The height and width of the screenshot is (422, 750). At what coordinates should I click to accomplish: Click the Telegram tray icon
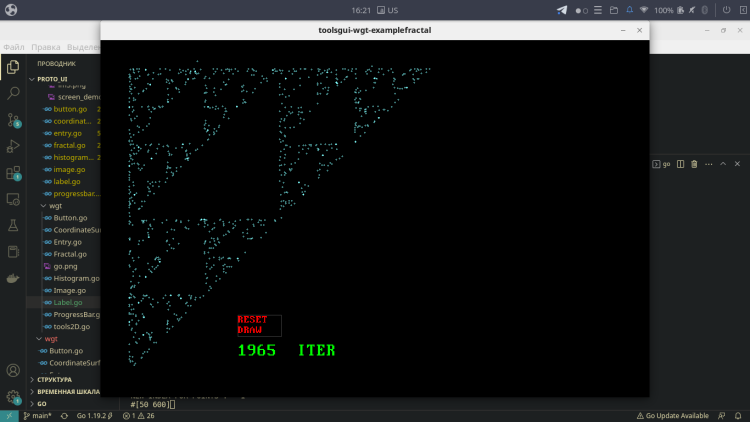pyautogui.click(x=561, y=10)
